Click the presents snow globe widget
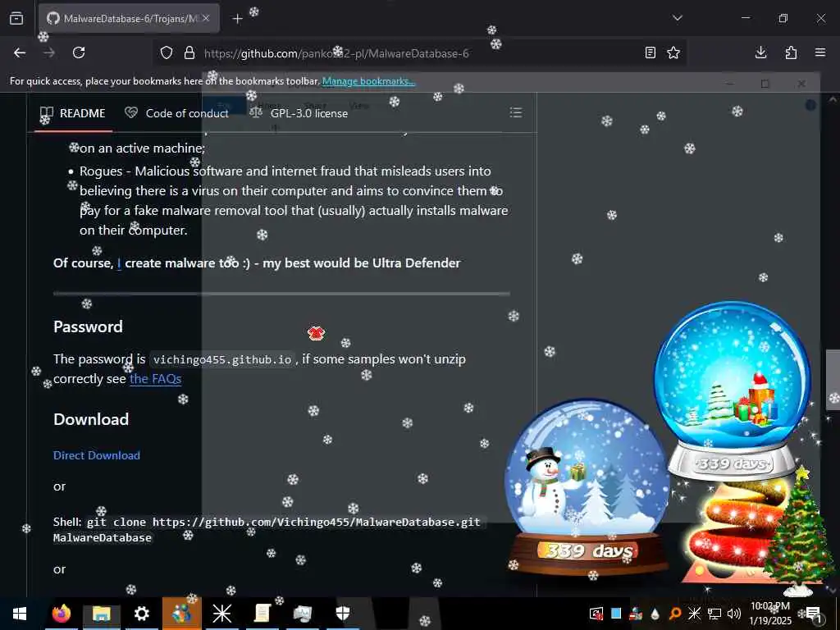Screen dimensions: 840x630 point(733,390)
